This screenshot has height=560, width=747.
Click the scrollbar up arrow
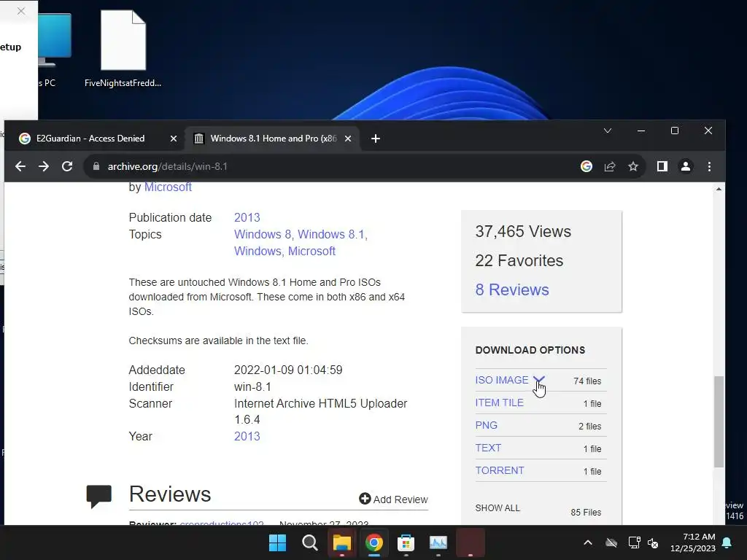tap(719, 189)
